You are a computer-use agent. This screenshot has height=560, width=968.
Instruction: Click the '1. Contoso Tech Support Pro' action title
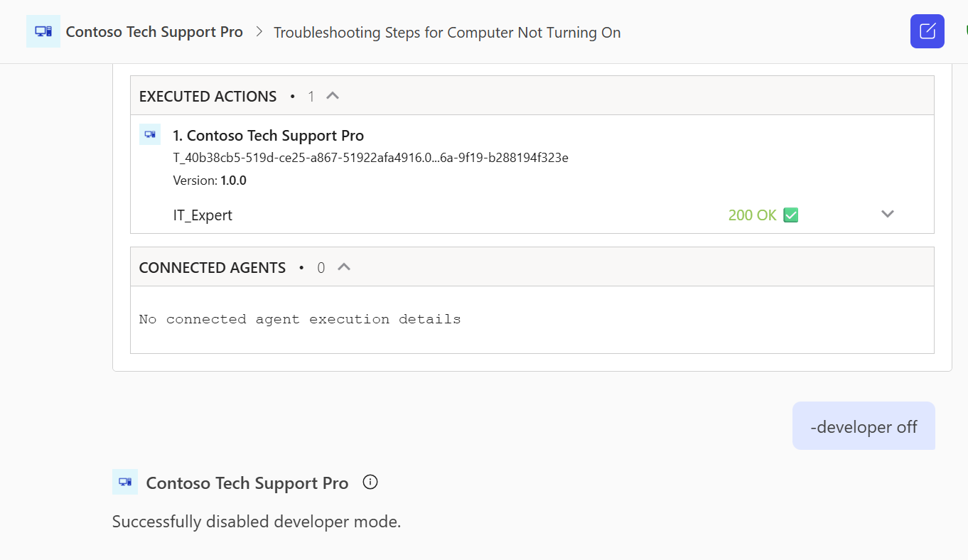[269, 135]
